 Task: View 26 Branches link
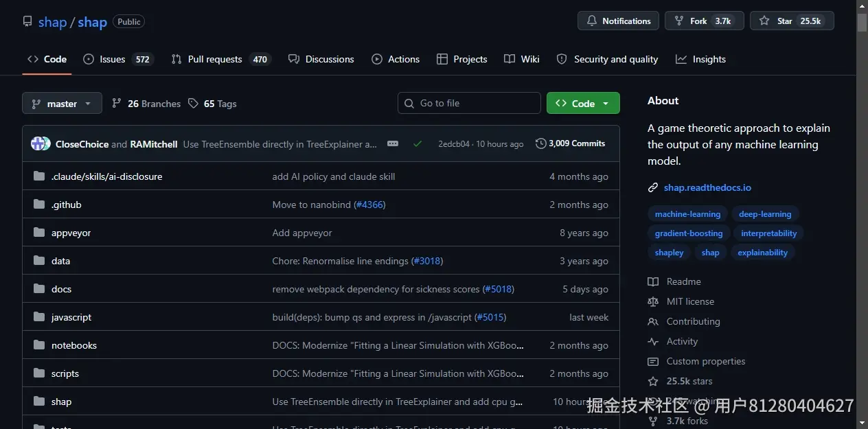click(x=146, y=104)
